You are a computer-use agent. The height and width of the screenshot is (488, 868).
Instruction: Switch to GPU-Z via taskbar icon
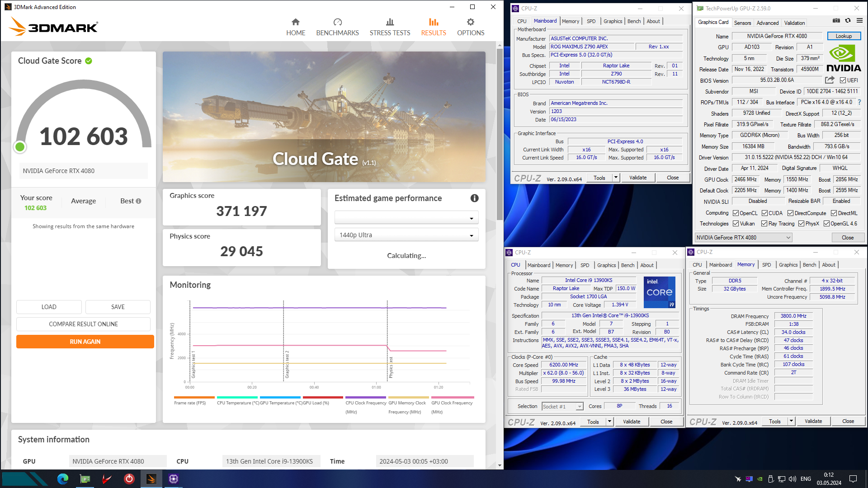85,479
